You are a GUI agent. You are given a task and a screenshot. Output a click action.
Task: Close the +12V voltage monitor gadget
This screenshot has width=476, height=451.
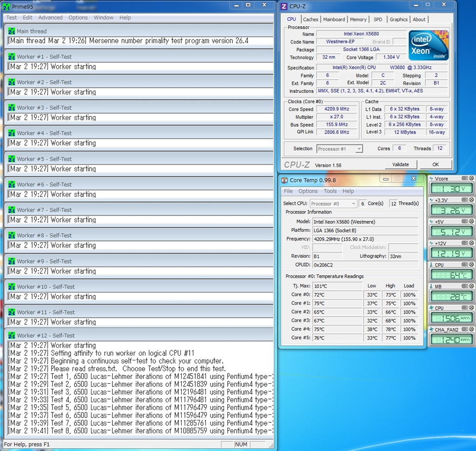tap(471, 243)
